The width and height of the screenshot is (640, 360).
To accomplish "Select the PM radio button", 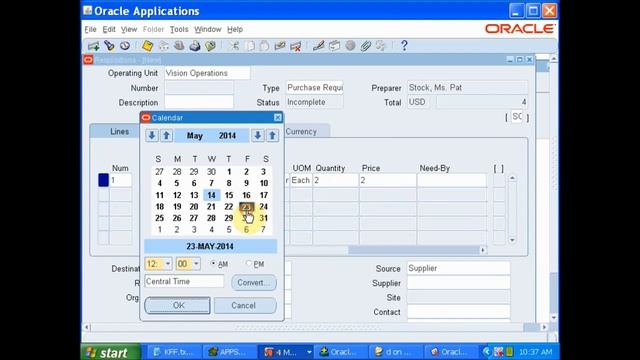I will [x=249, y=264].
